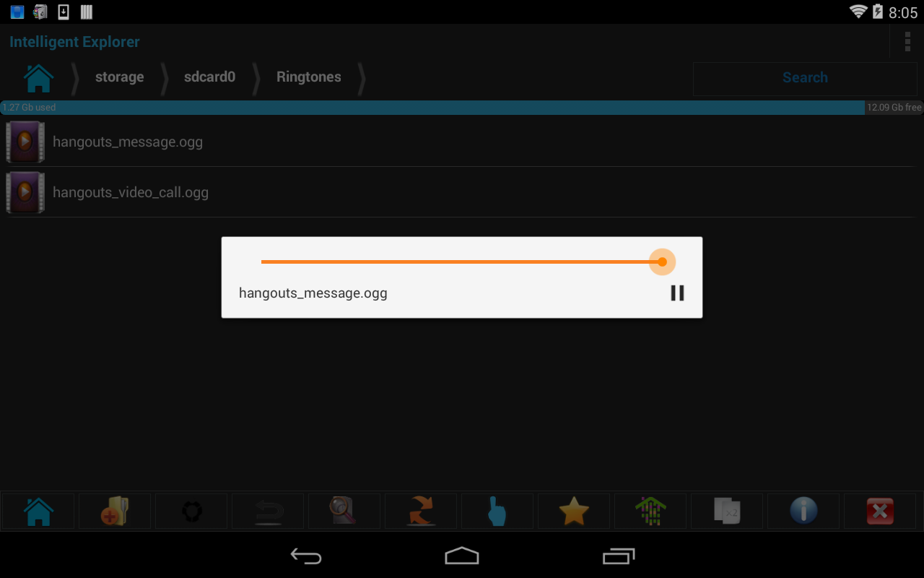Screen dimensions: 924x578
Task: Go to storage in breadcrumb path
Action: [120, 77]
